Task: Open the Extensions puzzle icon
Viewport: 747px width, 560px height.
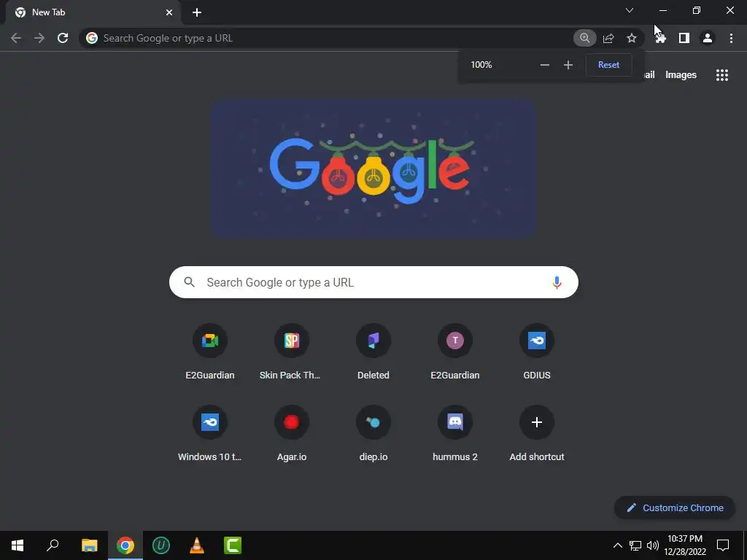Action: point(660,38)
